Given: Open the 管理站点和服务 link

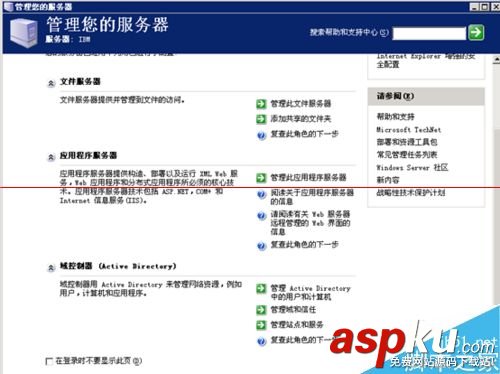Looking at the screenshot, I should (297, 325).
